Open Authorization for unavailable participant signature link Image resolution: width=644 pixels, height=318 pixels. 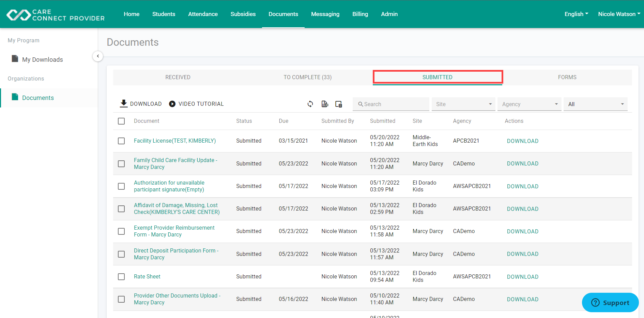tap(169, 186)
